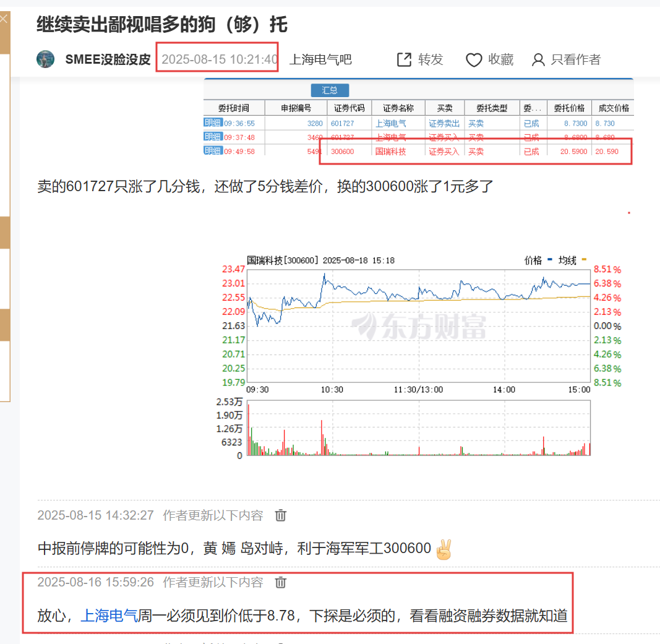Screen dimensions: 660x644
Task: Click the 8.7300 order price cell
Action: [575, 123]
